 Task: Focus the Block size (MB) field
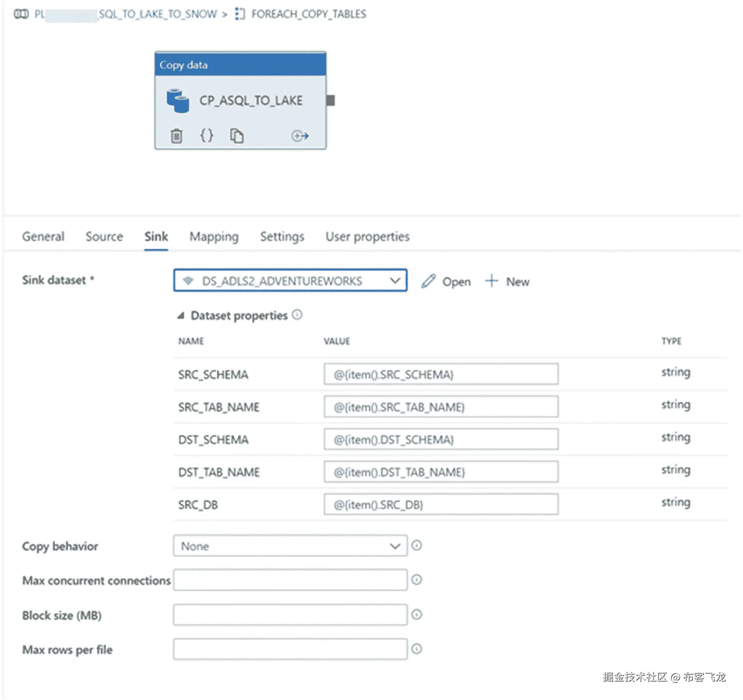[290, 614]
